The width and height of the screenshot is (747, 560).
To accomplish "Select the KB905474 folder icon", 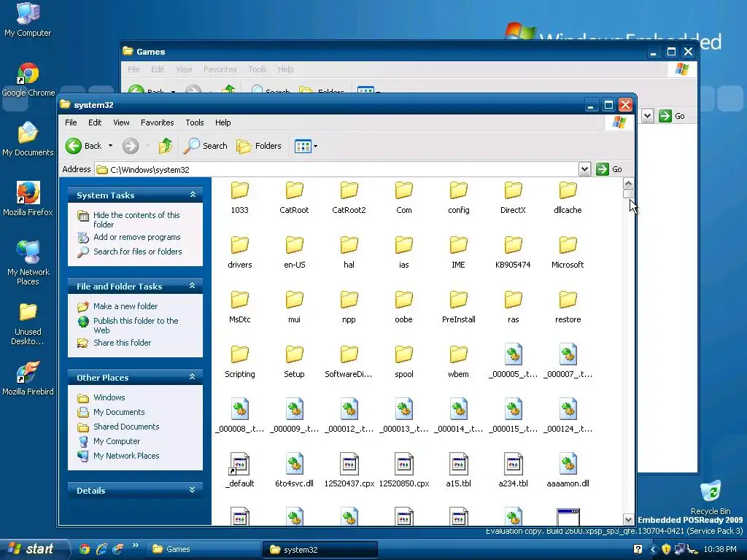I will pyautogui.click(x=513, y=245).
